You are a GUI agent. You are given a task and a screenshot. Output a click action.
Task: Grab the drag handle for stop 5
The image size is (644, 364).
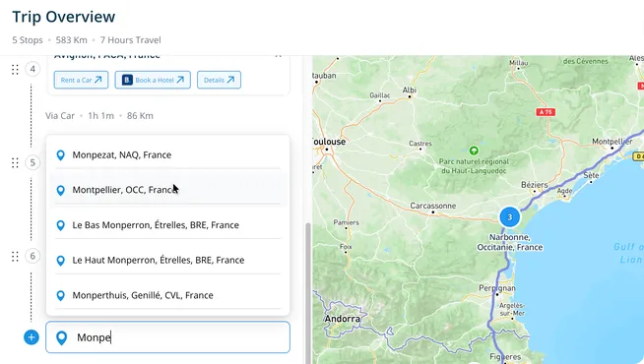pyautogui.click(x=15, y=163)
